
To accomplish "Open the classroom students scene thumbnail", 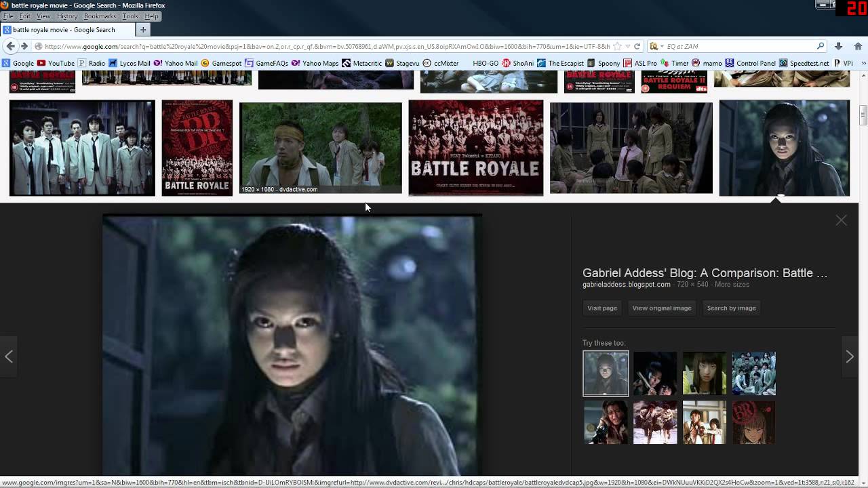I will [x=631, y=148].
